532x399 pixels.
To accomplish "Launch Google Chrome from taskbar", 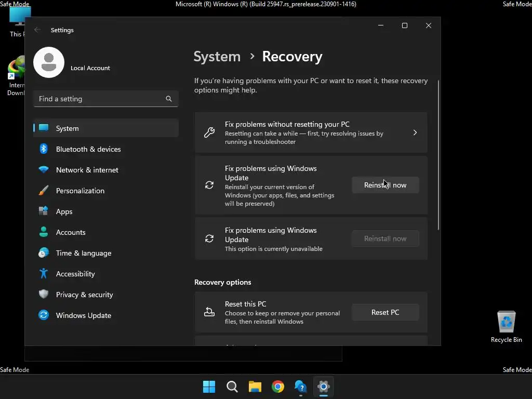I will pos(278,387).
